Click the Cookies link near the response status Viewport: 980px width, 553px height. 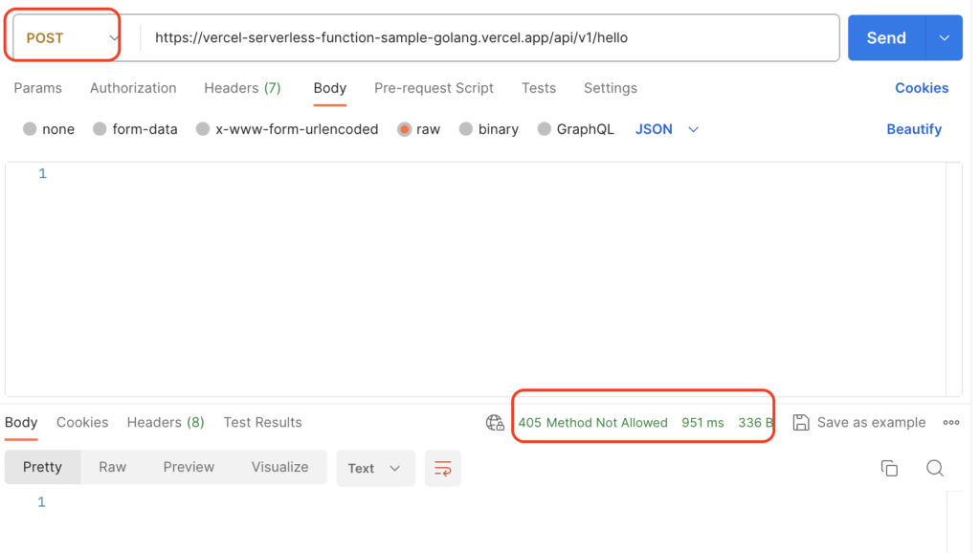click(82, 422)
